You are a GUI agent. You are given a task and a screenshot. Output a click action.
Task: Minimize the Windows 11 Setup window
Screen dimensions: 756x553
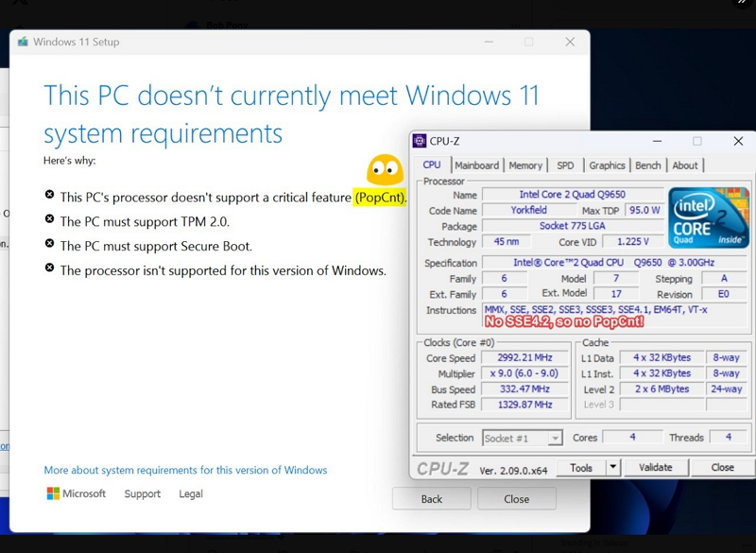489,42
